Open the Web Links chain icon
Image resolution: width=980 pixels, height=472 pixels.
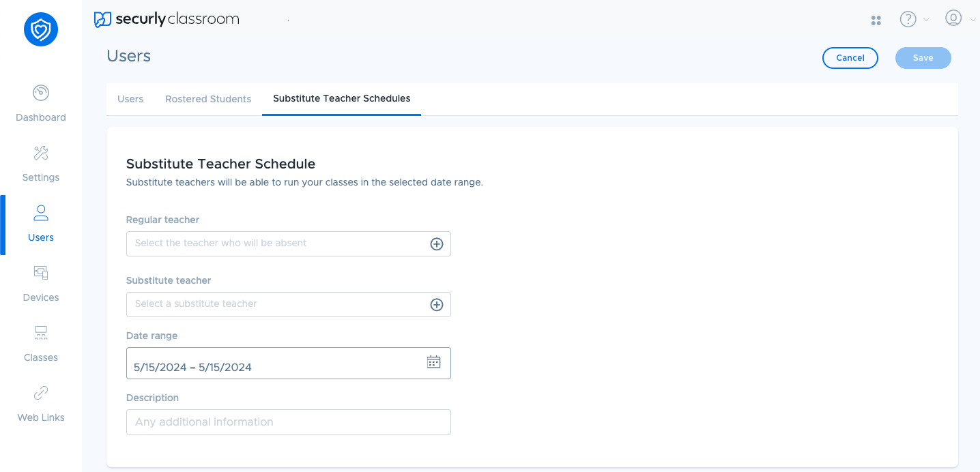[41, 393]
